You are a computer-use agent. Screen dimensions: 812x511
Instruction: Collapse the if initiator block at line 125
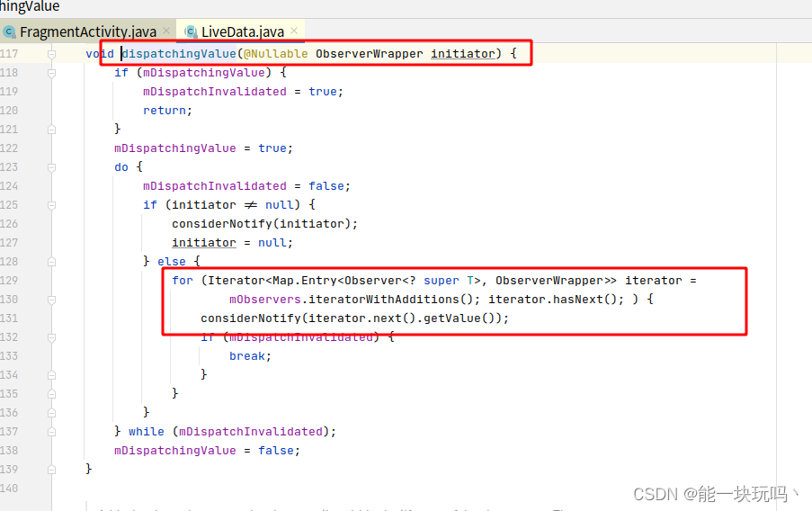pos(51,205)
